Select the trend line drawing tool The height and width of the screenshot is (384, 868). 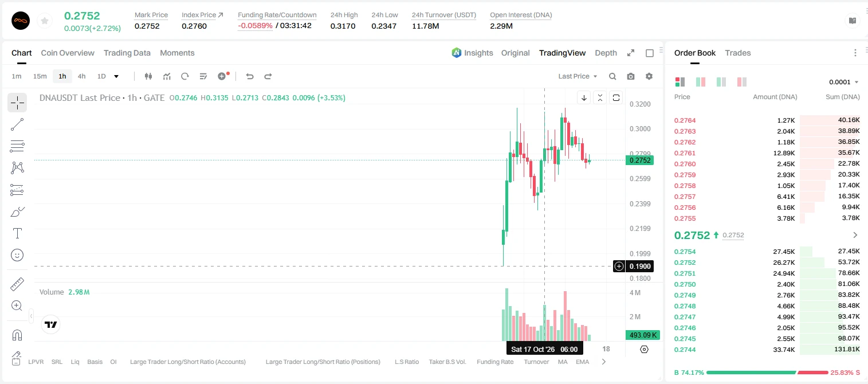(17, 124)
